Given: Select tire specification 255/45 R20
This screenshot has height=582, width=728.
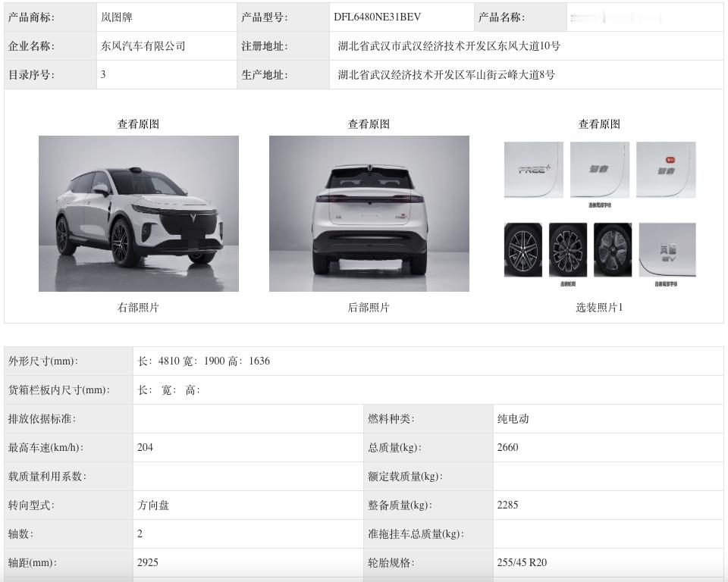Looking at the screenshot, I should pyautogui.click(x=522, y=562).
